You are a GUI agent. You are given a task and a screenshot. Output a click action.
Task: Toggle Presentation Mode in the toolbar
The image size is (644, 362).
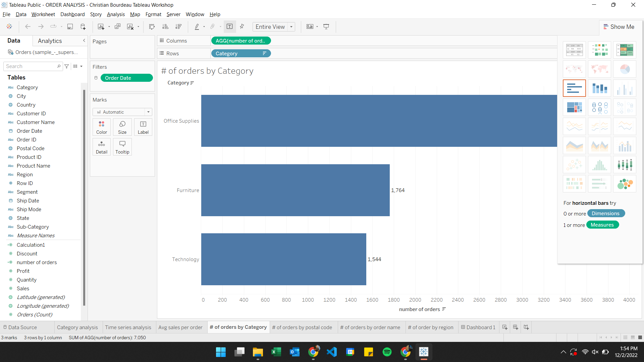[x=326, y=26]
